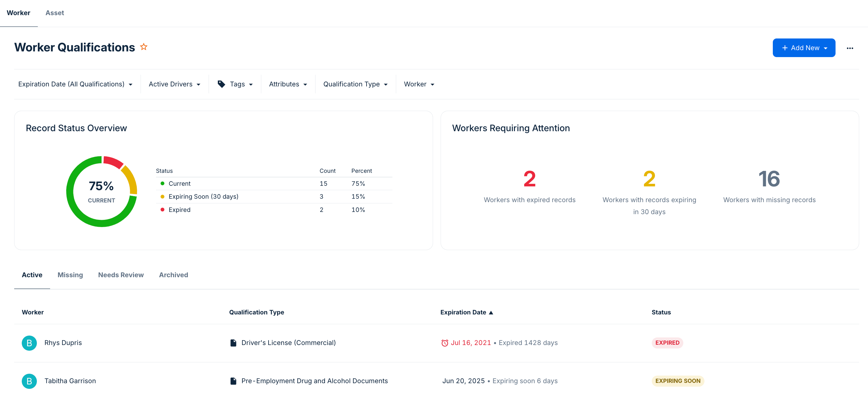
Task: Click the favorite star next to Worker Qualifications
Action: [x=143, y=47]
